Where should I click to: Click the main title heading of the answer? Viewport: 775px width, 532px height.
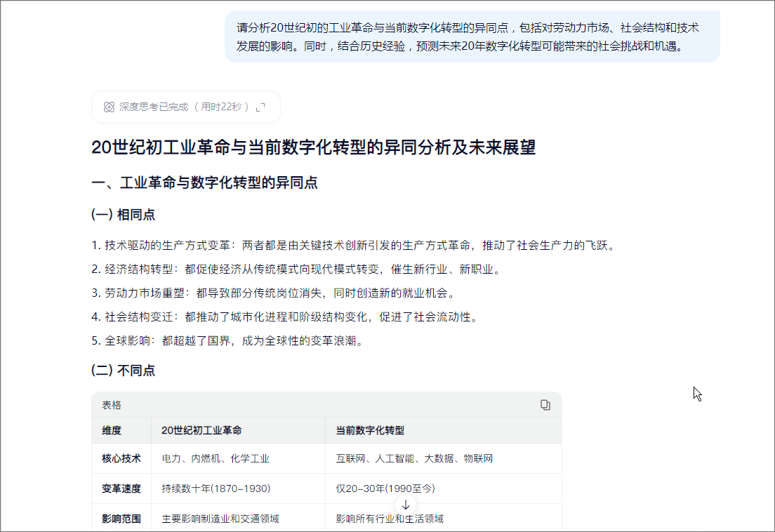[x=313, y=147]
